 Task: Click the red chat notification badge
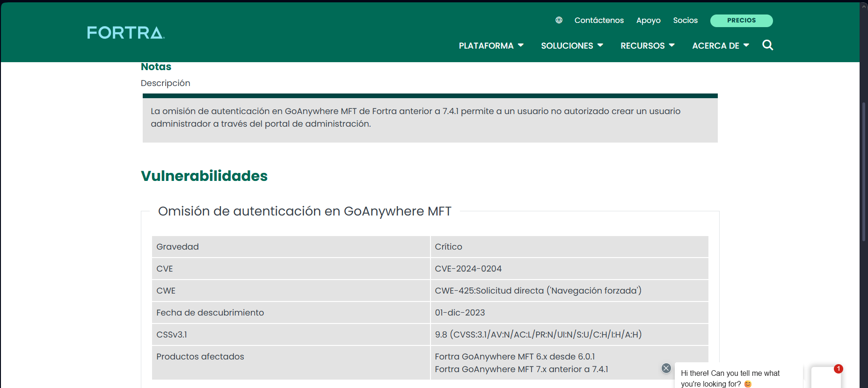tap(838, 369)
